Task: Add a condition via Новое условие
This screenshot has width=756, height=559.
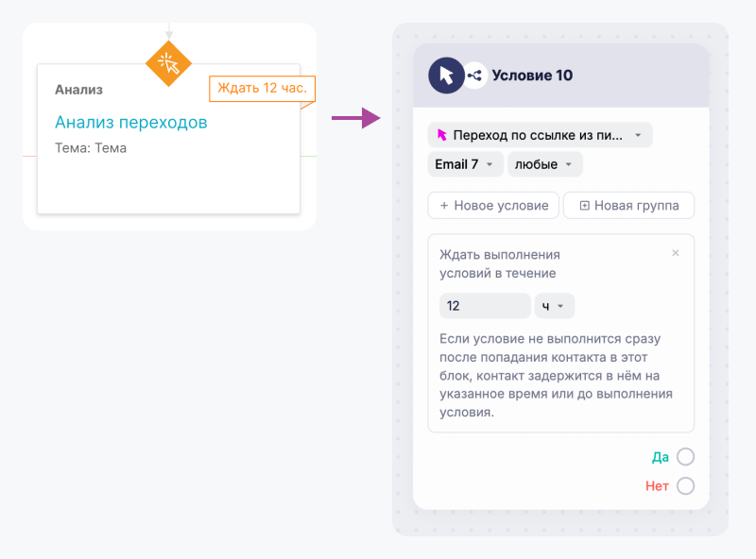Action: click(x=492, y=205)
